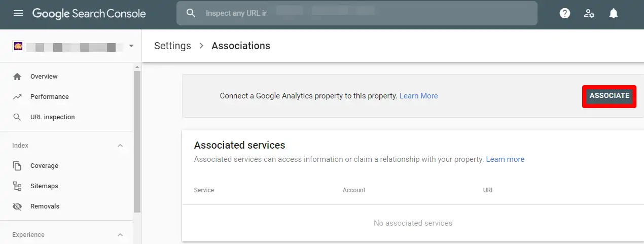This screenshot has height=244, width=644.
Task: Go to Performance in the sidebar
Action: point(49,97)
